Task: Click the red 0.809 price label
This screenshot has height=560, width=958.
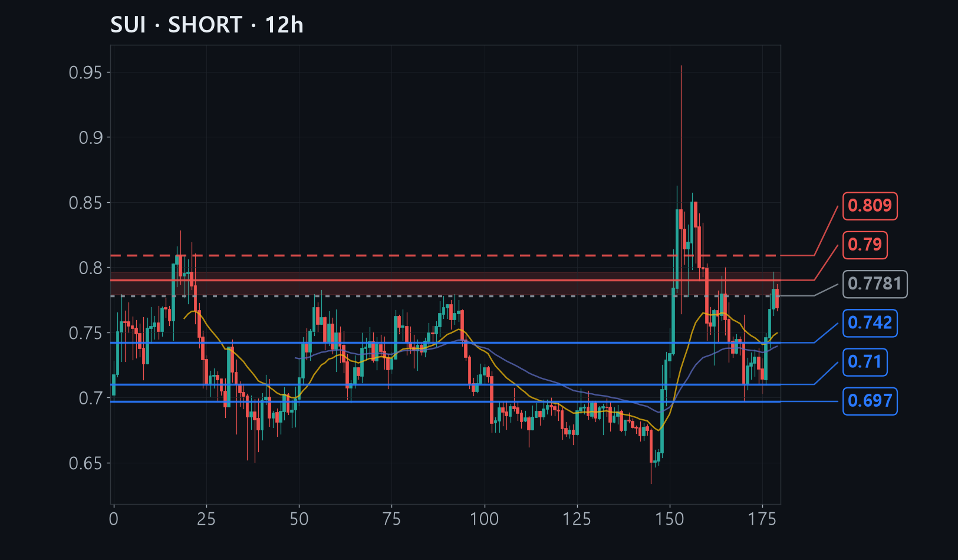Action: tap(870, 206)
